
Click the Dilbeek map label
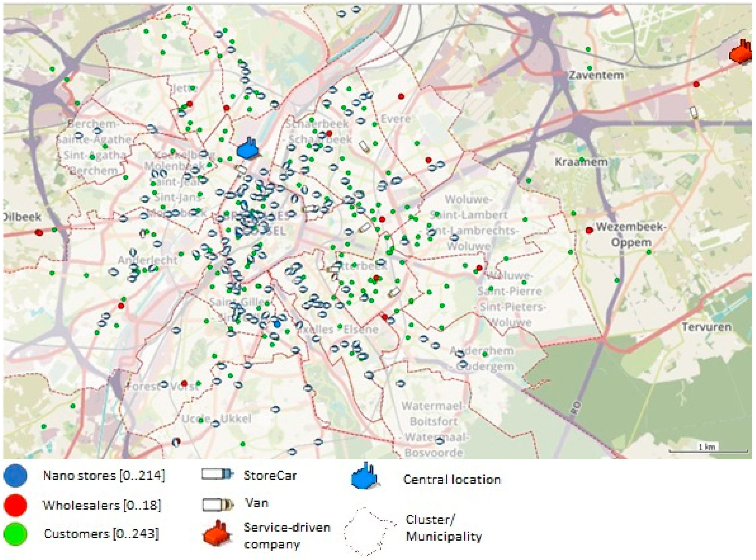pos(23,217)
